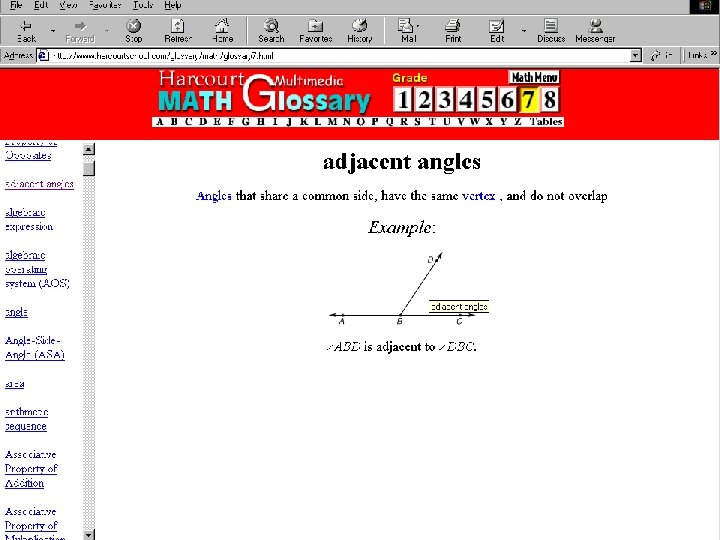Image resolution: width=720 pixels, height=540 pixels.
Task: Open the angle sidebar link
Action: click(17, 312)
